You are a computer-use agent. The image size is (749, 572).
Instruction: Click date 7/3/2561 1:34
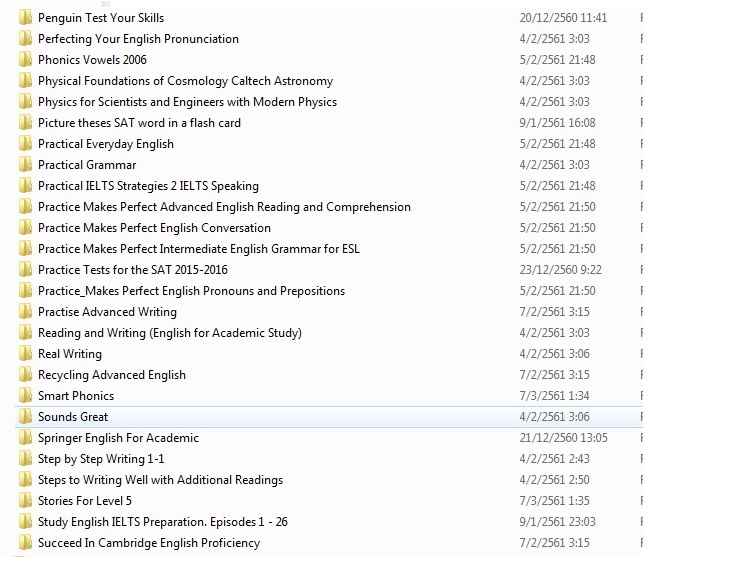point(554,397)
